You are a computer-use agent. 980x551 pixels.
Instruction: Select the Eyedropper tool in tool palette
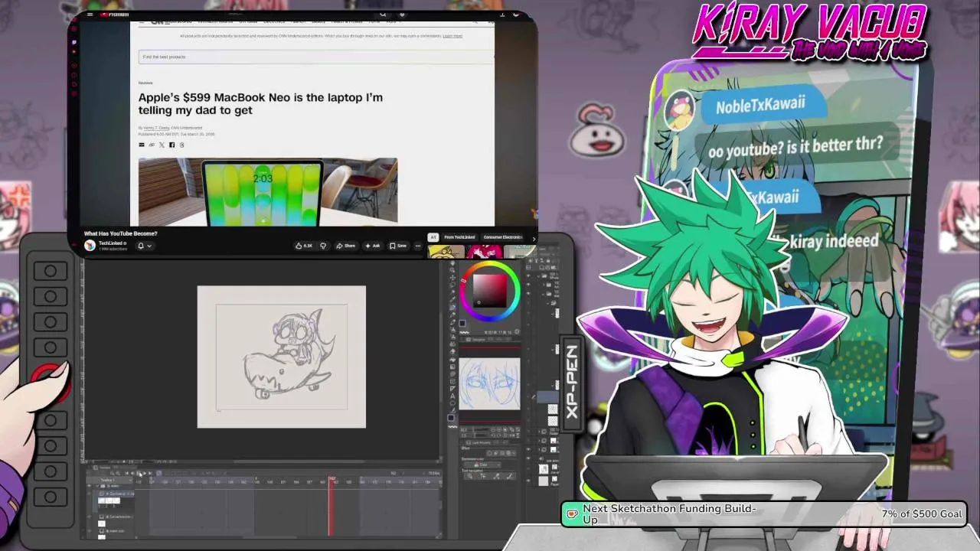452,299
